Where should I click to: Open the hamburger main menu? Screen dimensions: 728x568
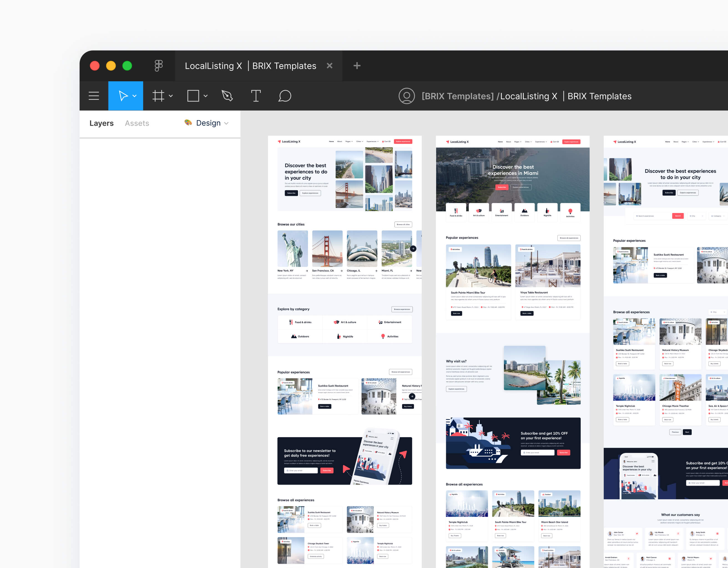[x=94, y=96]
